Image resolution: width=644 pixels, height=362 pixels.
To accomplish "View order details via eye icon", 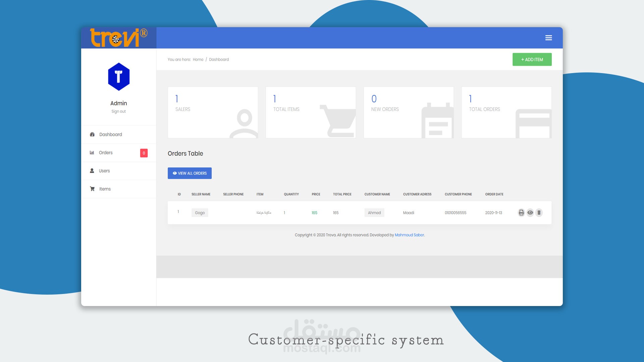I will click(530, 213).
